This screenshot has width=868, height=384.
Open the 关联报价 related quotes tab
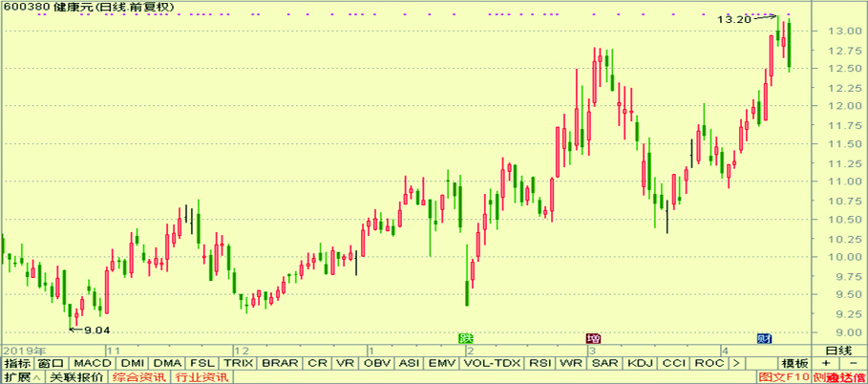(x=76, y=377)
